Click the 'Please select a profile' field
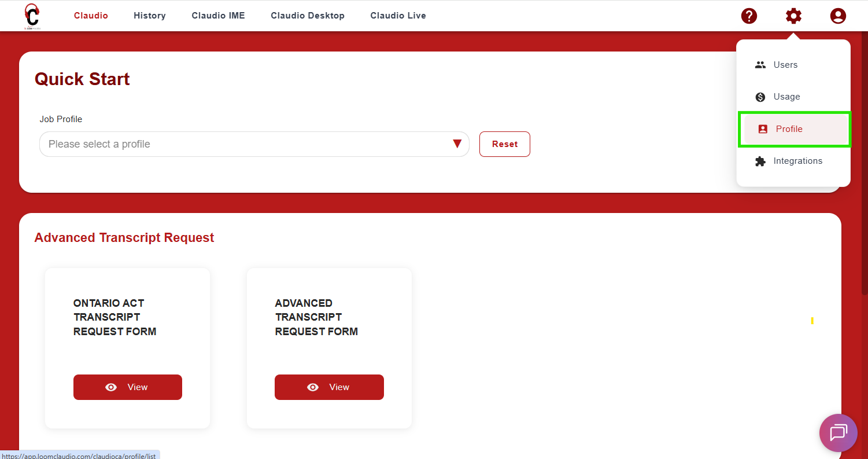The image size is (868, 459). (243, 144)
